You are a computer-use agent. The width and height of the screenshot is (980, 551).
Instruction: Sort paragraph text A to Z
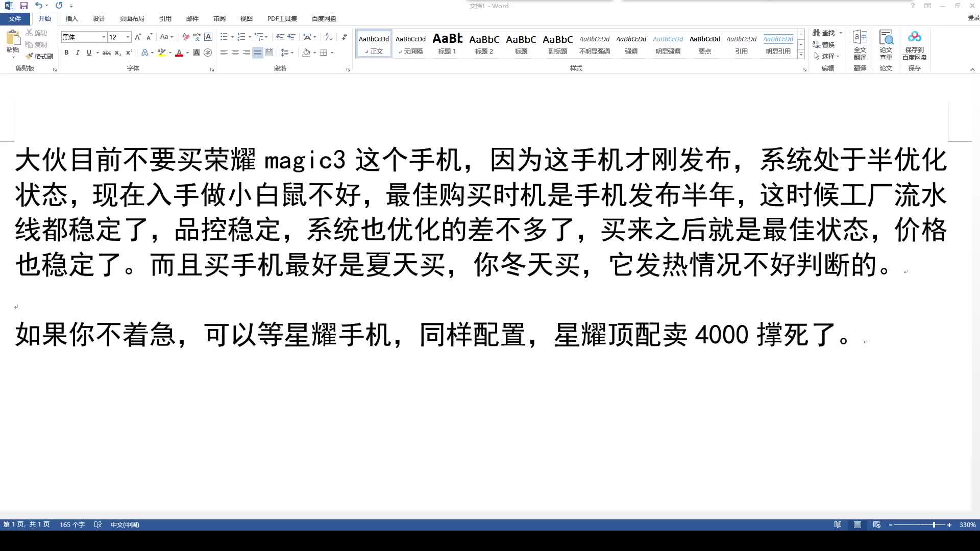point(329,37)
